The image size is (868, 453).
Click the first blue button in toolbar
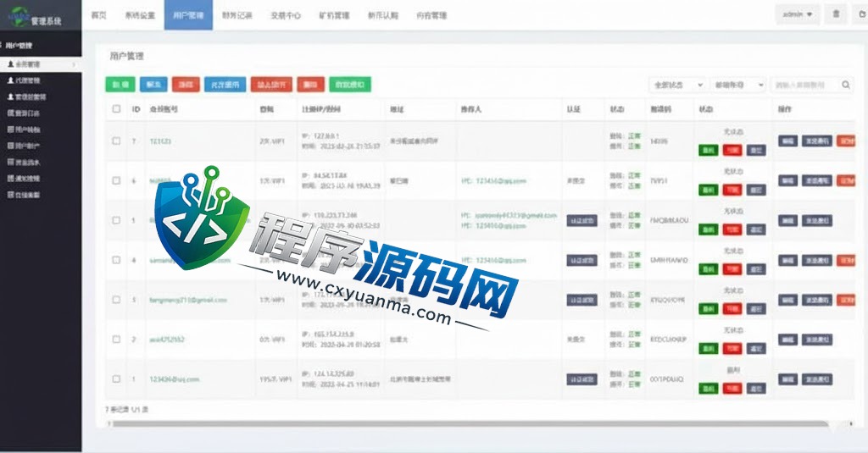point(153,85)
